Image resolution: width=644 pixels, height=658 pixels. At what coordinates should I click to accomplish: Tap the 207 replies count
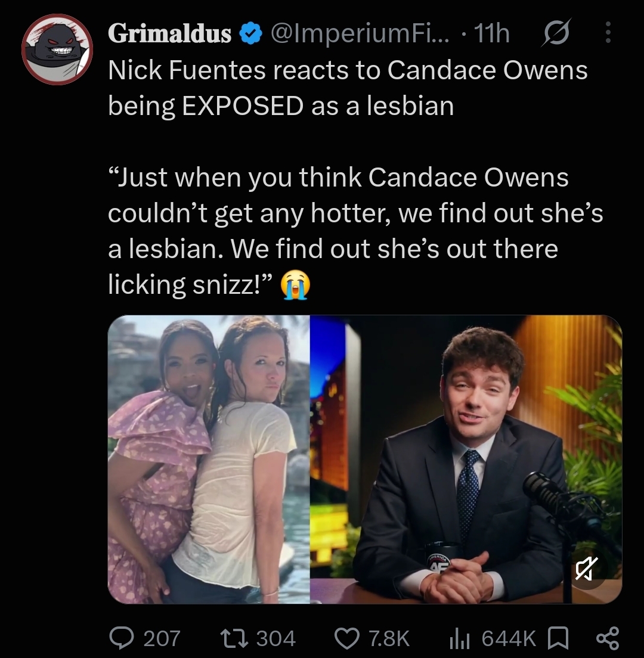[x=162, y=638]
